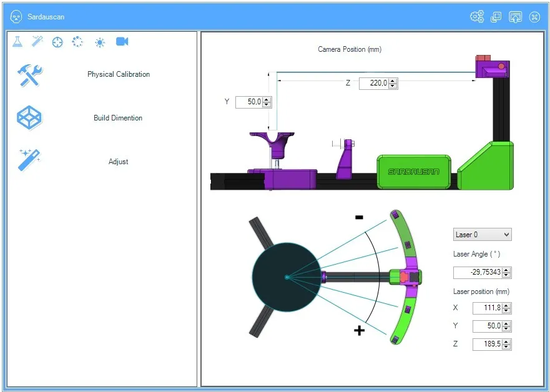
Task: Increase laser X position with up arrow
Action: coord(506,306)
